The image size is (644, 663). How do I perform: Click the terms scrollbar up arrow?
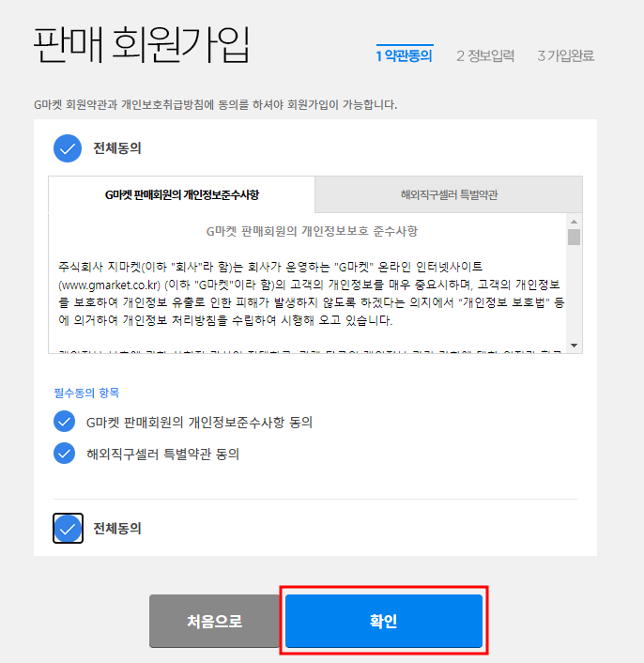tap(574, 222)
